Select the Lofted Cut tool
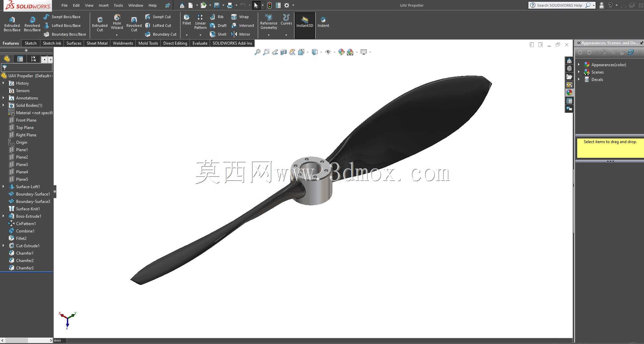 pyautogui.click(x=158, y=26)
